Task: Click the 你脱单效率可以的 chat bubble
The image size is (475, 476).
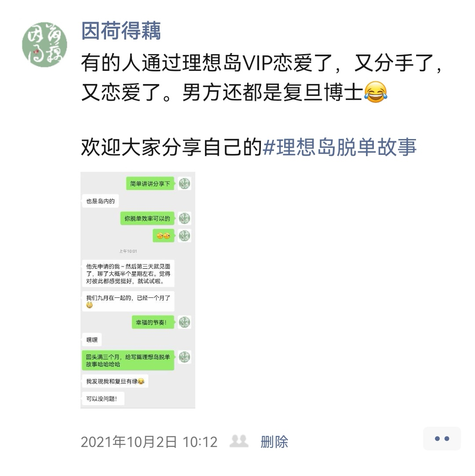Action: (147, 218)
